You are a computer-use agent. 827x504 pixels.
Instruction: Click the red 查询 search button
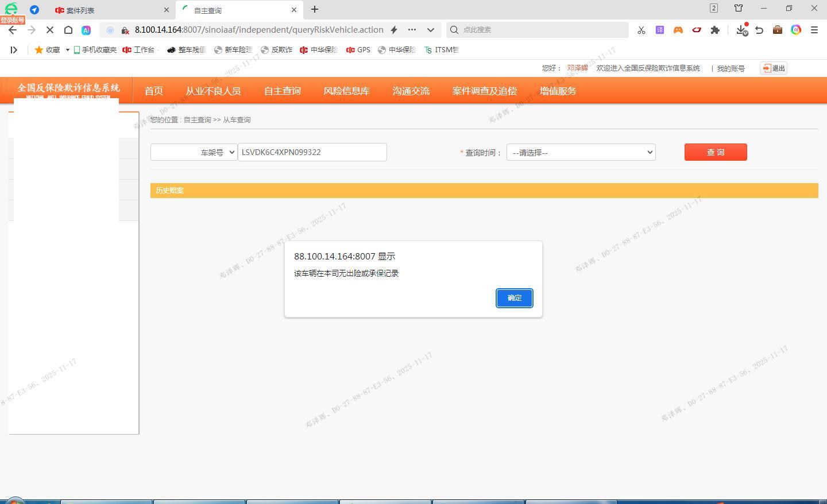coord(715,152)
